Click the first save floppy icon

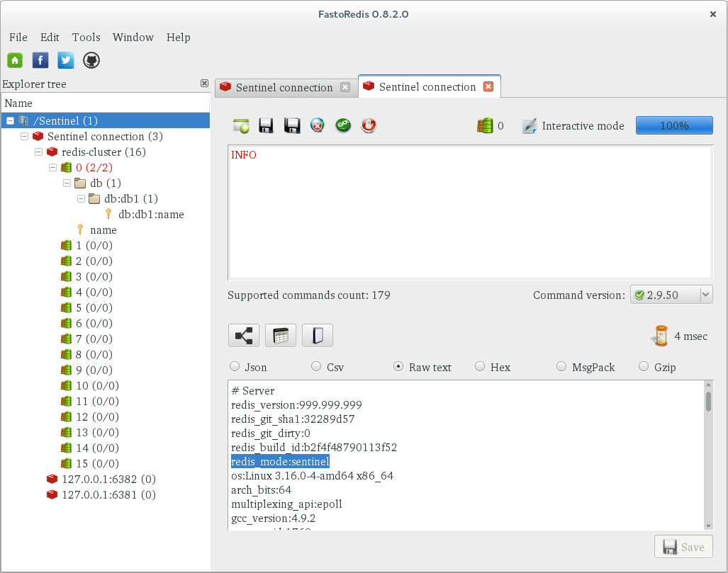pos(266,126)
